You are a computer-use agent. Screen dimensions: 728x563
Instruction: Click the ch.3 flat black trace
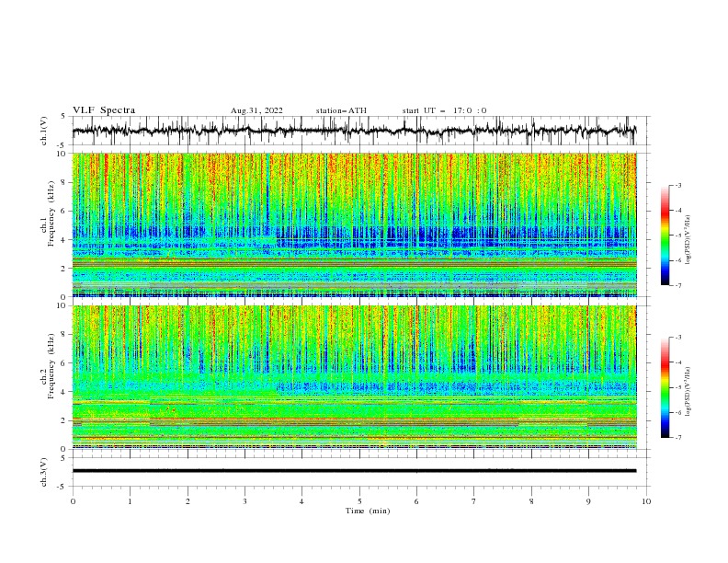[x=354, y=471]
